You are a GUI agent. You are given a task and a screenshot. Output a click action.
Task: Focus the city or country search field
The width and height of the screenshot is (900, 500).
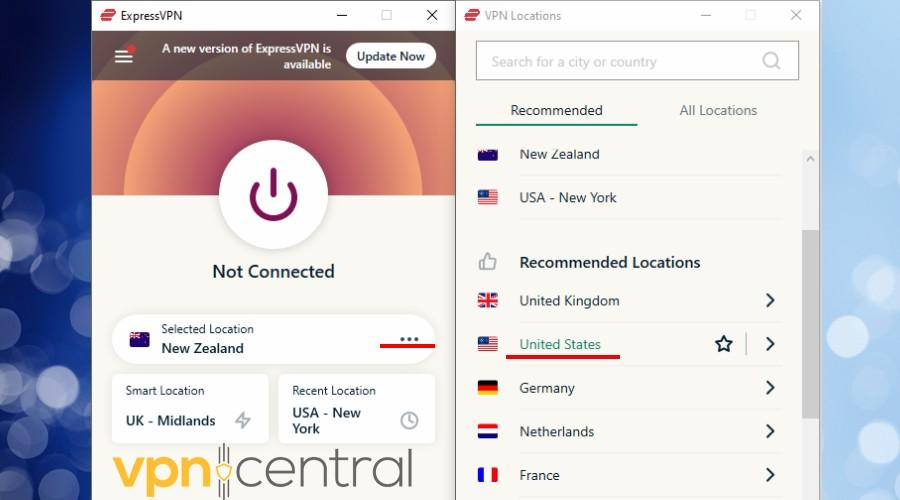(637, 60)
